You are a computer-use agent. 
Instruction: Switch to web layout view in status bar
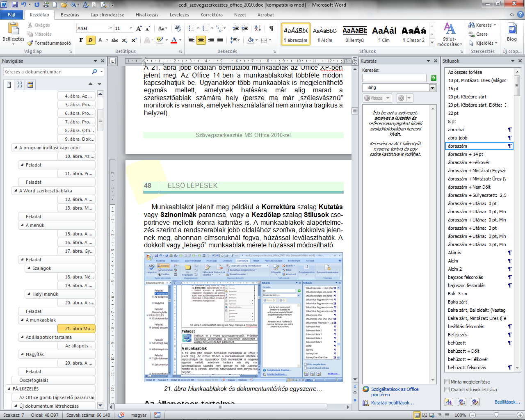click(x=432, y=415)
